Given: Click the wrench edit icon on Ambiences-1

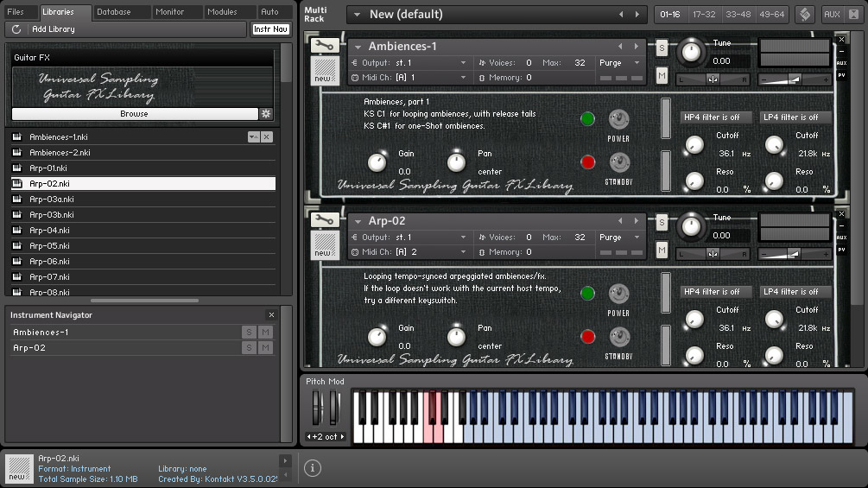Looking at the screenshot, I should click(x=325, y=47).
